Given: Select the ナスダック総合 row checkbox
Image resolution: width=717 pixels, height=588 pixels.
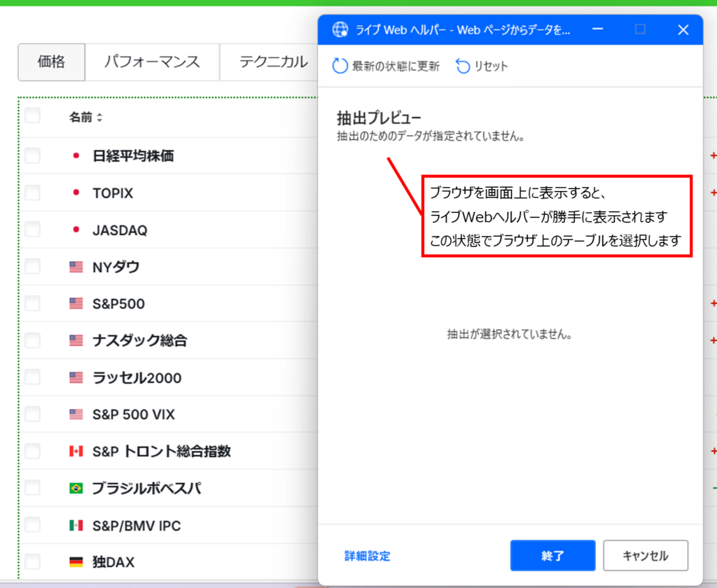Looking at the screenshot, I should pos(32,340).
